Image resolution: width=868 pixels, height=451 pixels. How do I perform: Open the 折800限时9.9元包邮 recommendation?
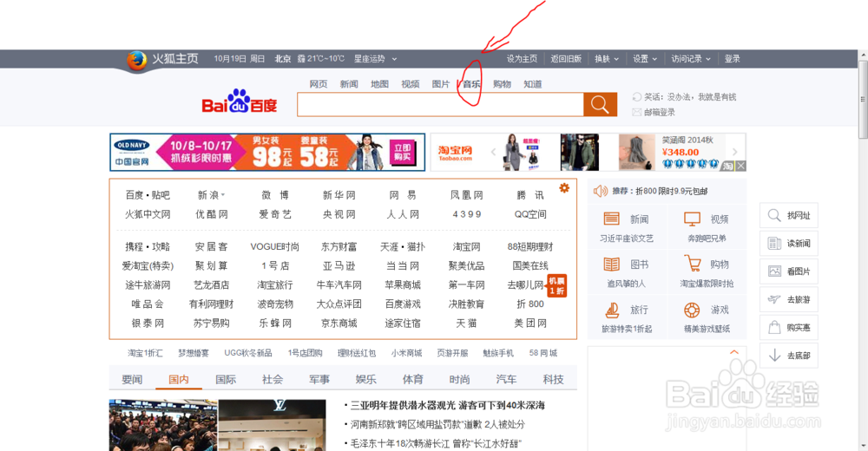(x=672, y=191)
